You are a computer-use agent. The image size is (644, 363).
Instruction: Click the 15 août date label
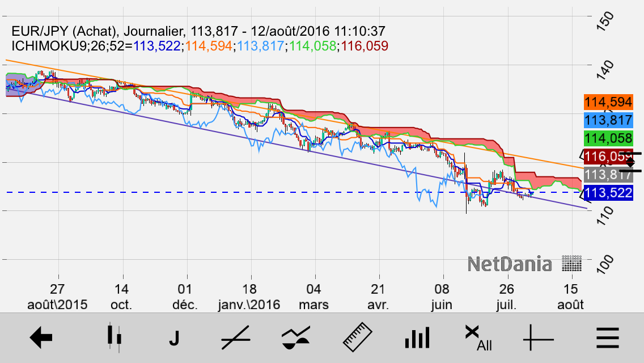click(x=570, y=297)
